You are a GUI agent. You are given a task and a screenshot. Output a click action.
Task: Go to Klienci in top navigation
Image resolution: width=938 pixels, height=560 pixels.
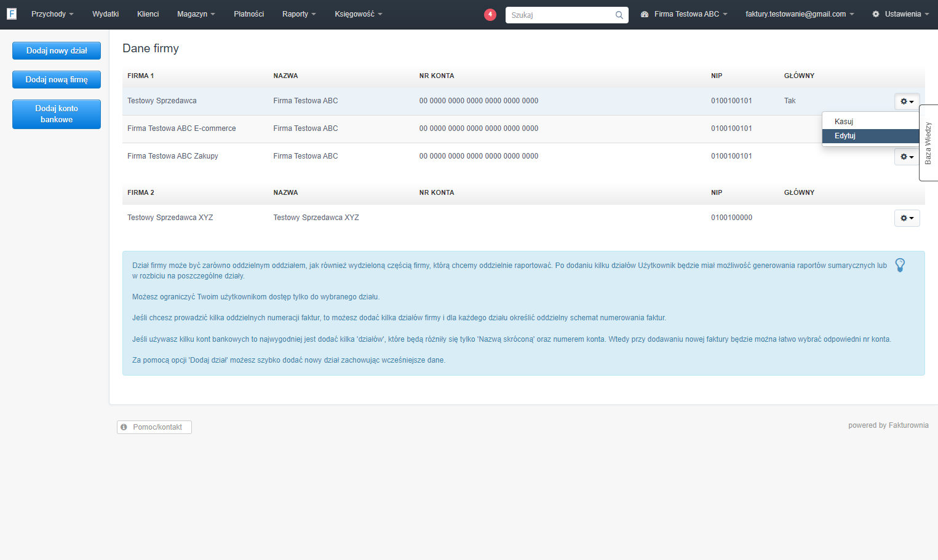148,14
